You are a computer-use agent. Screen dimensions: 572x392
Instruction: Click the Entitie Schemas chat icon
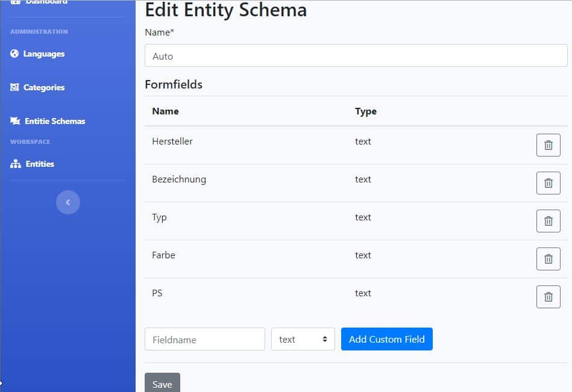click(15, 121)
